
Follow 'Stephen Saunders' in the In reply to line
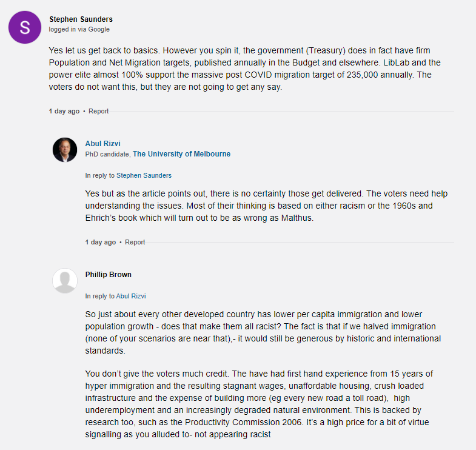point(144,175)
